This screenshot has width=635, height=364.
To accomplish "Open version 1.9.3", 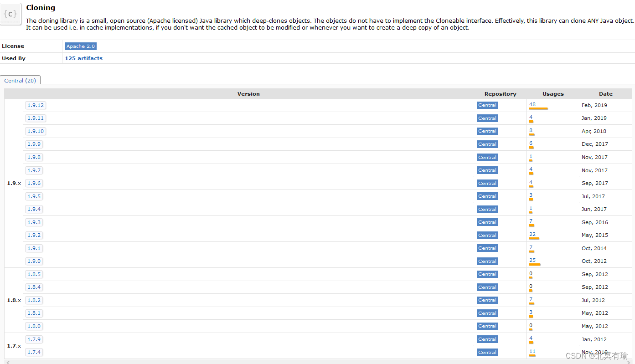I will pos(34,222).
